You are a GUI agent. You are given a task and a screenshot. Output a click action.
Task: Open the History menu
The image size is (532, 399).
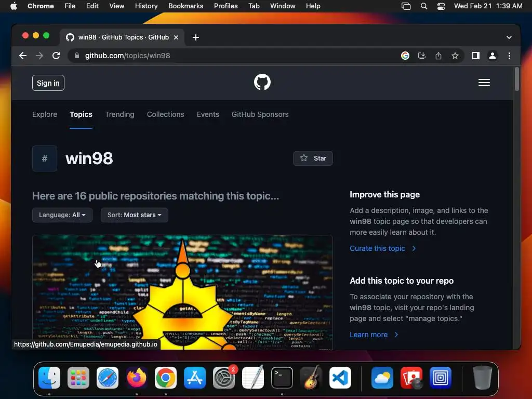tap(146, 6)
